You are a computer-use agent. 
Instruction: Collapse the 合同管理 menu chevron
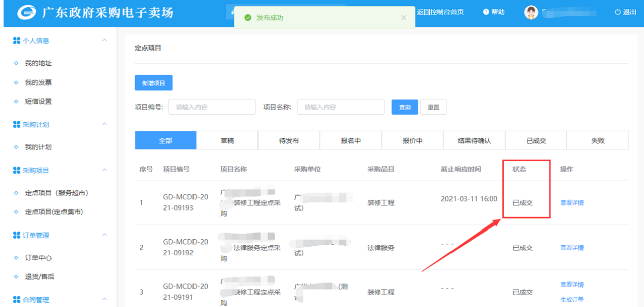pos(104,299)
